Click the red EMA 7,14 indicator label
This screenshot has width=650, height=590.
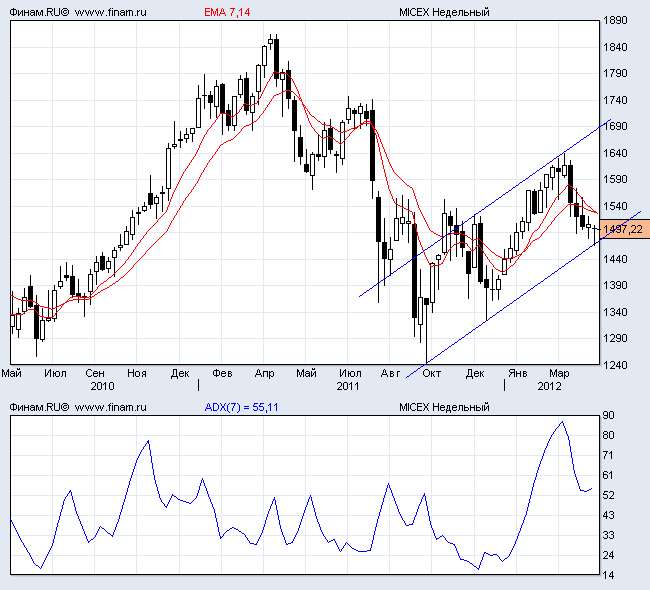click(x=227, y=12)
